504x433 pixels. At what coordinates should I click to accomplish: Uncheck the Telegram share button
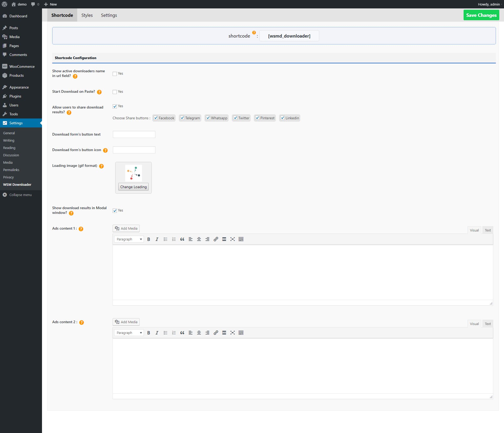click(x=182, y=118)
